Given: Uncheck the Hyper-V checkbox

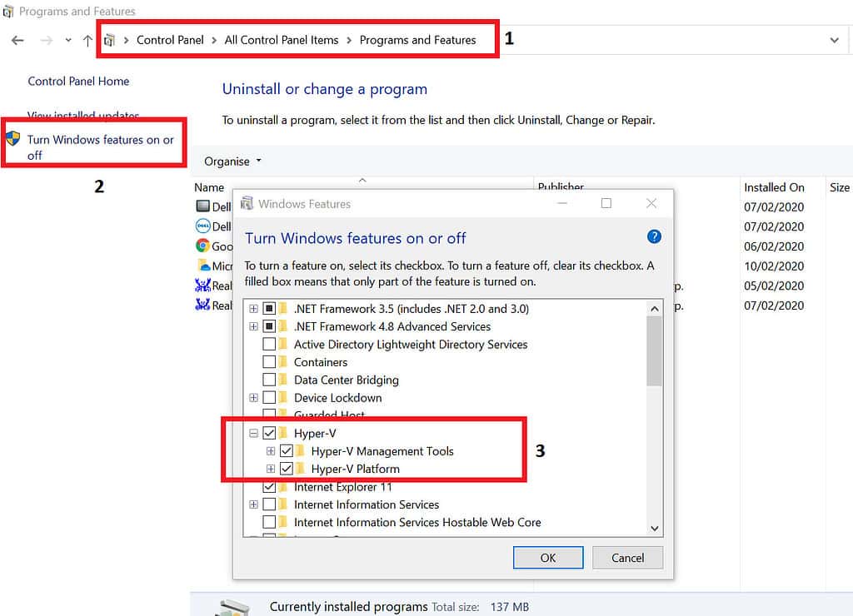Looking at the screenshot, I should point(269,434).
